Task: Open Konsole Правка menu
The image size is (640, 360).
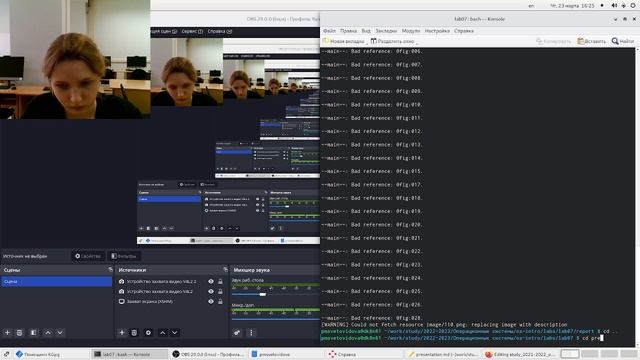Action: tap(348, 31)
